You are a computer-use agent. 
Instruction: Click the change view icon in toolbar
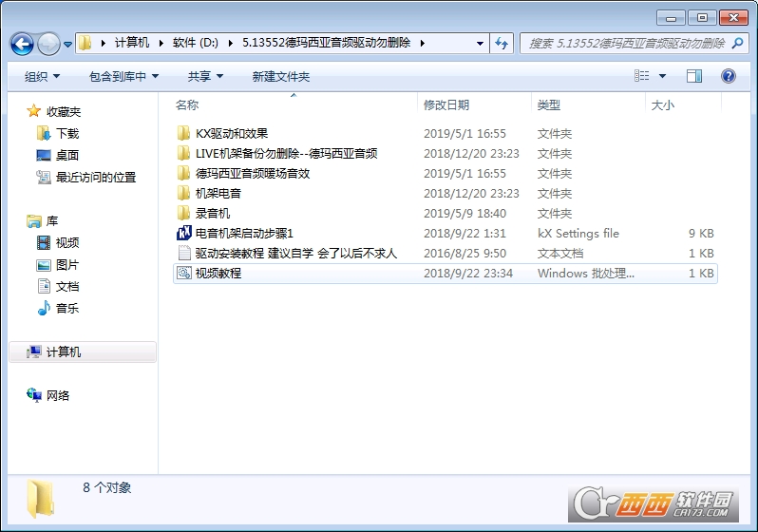[642, 76]
